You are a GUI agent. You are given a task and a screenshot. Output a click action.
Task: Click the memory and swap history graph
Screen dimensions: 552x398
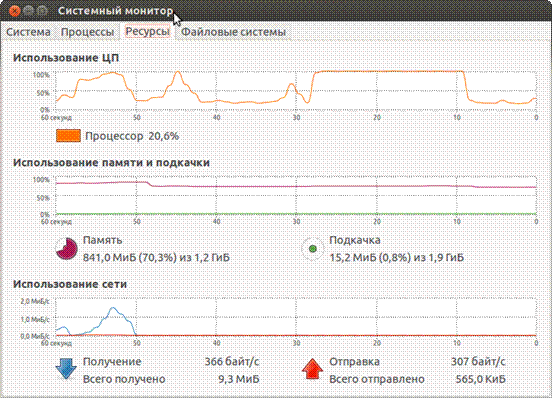[x=296, y=196]
